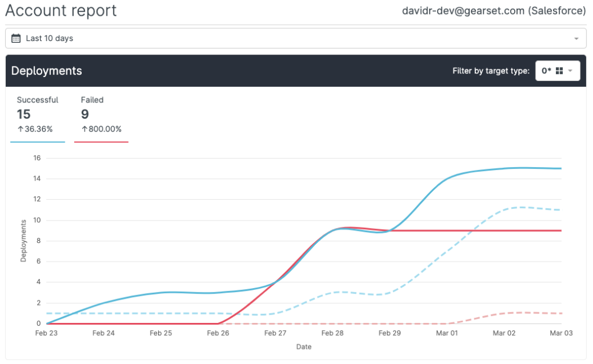Open the date range chevron on the right

point(577,38)
